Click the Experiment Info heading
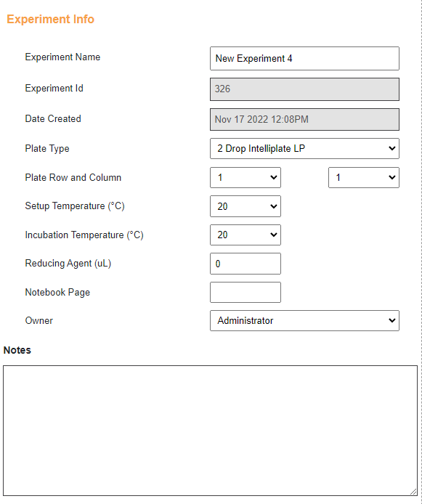 [50, 20]
